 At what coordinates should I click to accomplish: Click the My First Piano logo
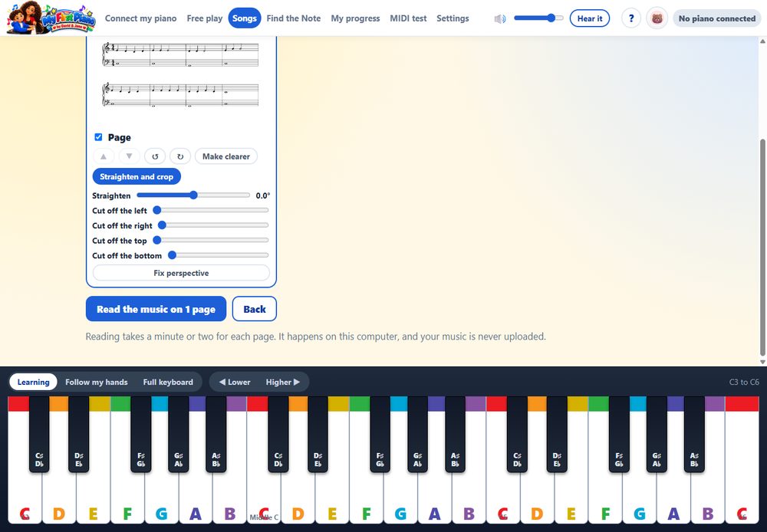point(51,18)
